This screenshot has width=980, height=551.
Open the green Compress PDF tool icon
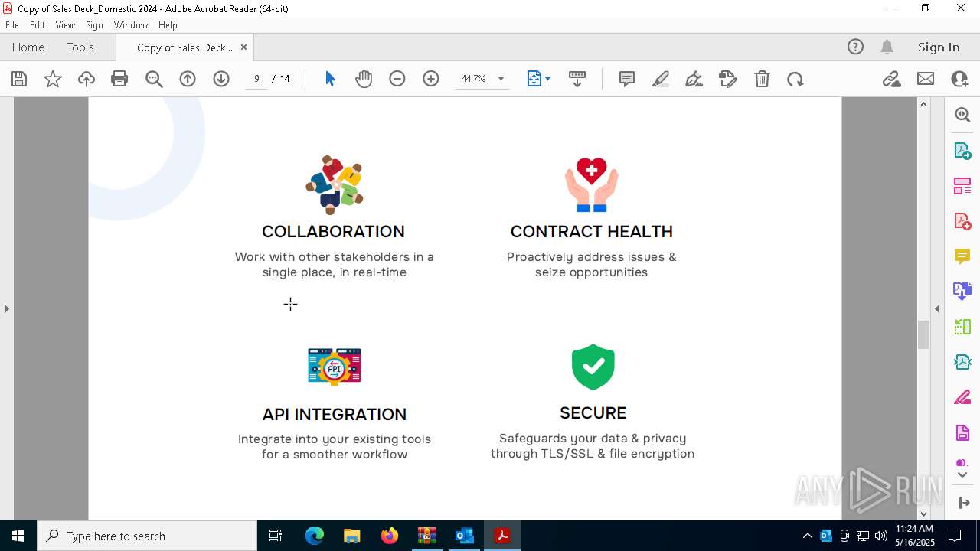(x=962, y=327)
